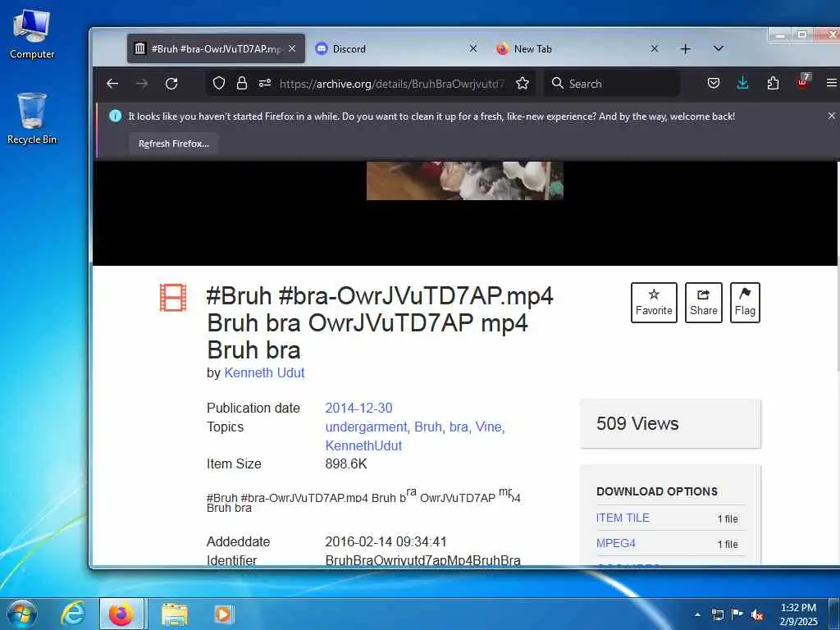Image resolution: width=840 pixels, height=630 pixels.
Task: Open the undergarment topic link
Action: pos(366,427)
